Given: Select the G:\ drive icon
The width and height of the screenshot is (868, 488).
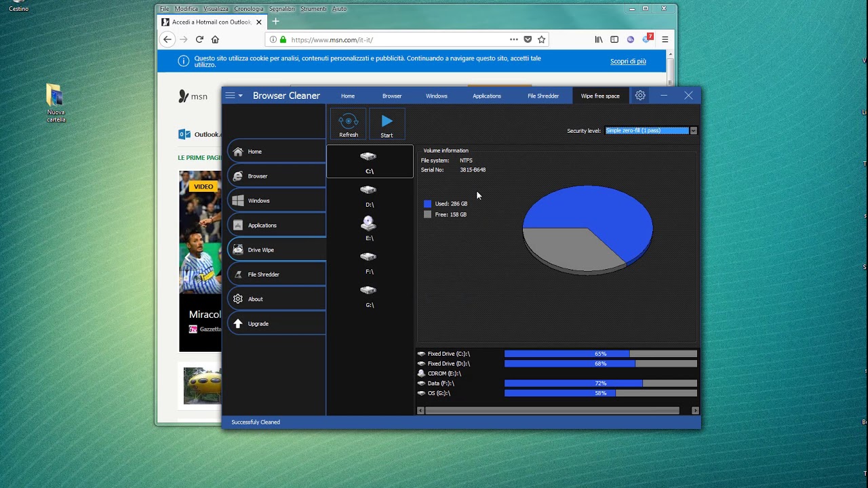Looking at the screenshot, I should 368,289.
